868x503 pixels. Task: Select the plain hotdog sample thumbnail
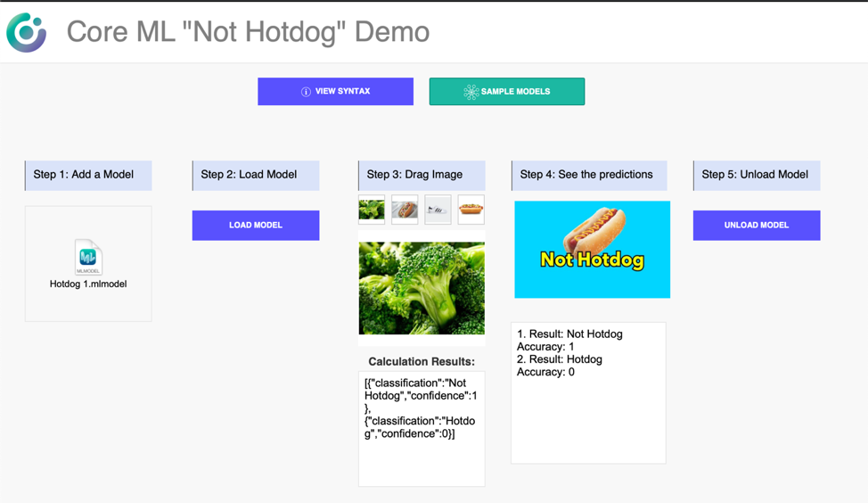coord(471,210)
